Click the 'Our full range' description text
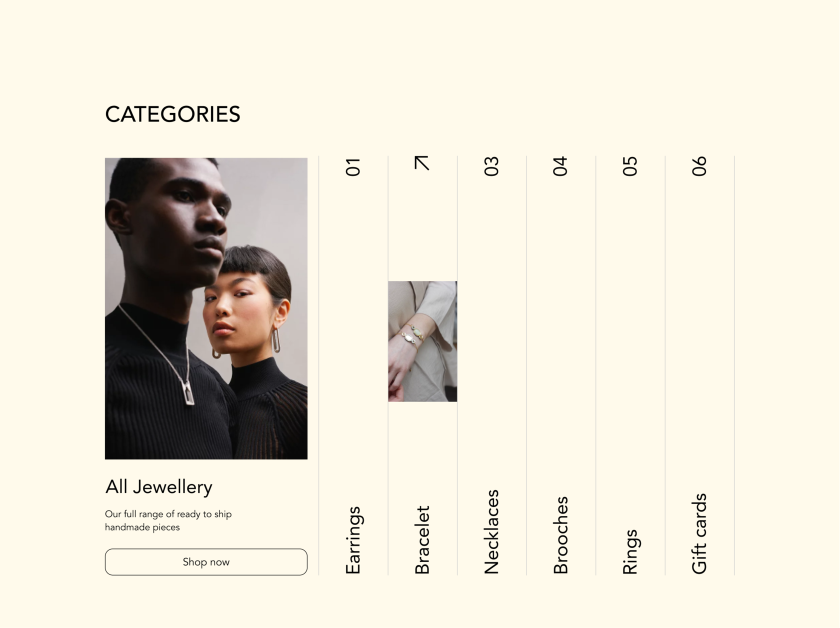 pos(168,520)
